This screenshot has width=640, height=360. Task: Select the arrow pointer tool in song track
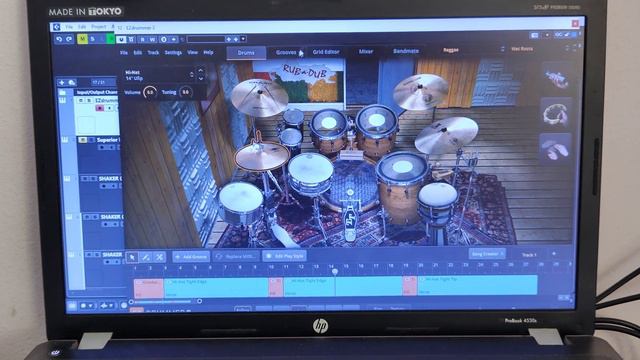[x=132, y=257]
